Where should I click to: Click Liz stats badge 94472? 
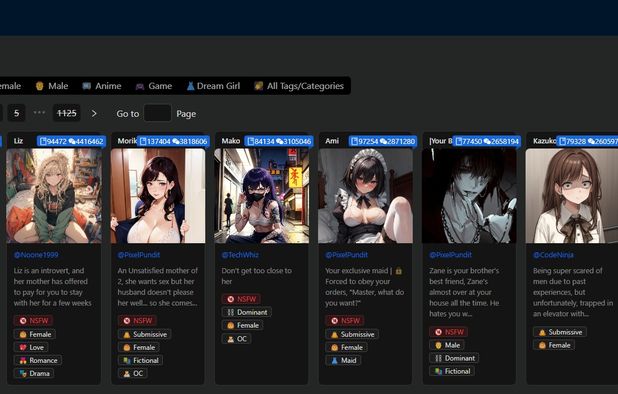(71, 141)
